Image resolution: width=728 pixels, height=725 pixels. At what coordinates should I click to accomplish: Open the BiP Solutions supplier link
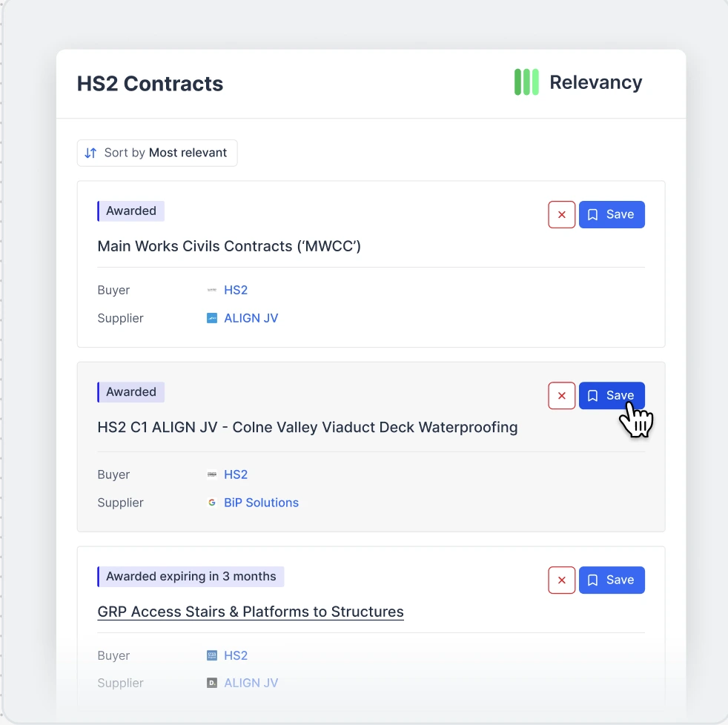point(261,503)
